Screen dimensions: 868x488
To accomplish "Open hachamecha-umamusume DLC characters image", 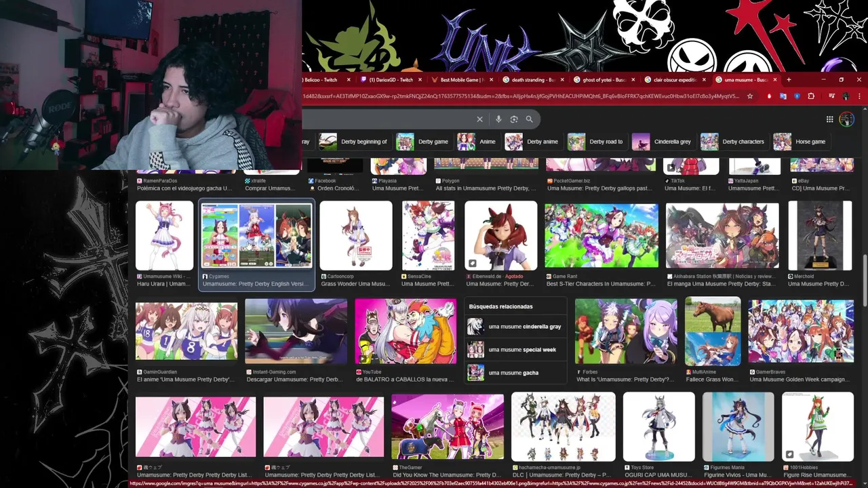I will point(564,427).
